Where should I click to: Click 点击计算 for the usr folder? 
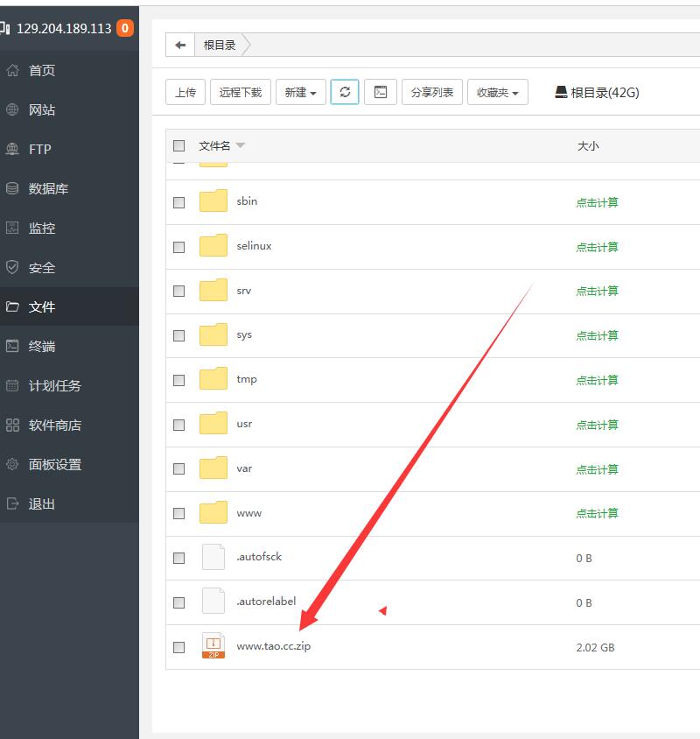597,425
